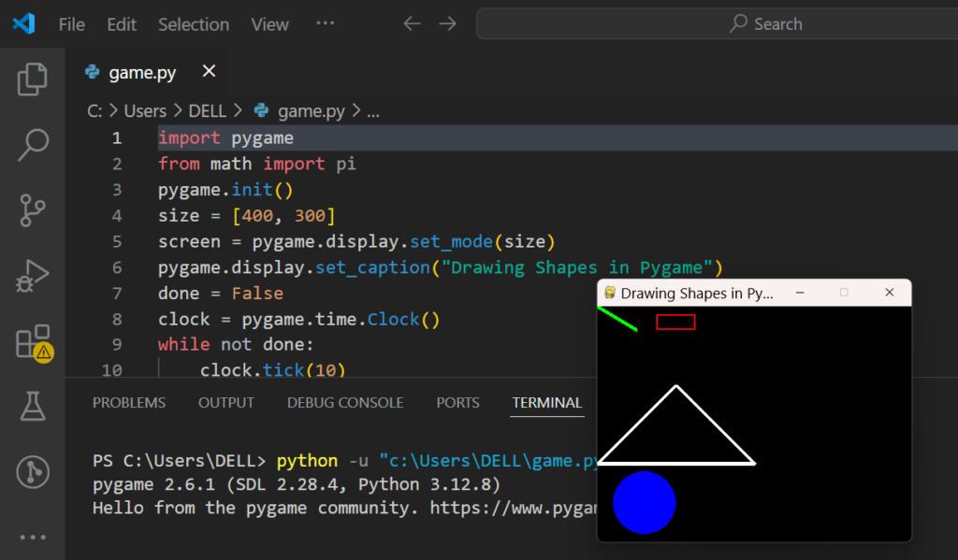Screen dimensions: 958x560
Task: Click the python -u terminal command line
Action: [x=344, y=461]
